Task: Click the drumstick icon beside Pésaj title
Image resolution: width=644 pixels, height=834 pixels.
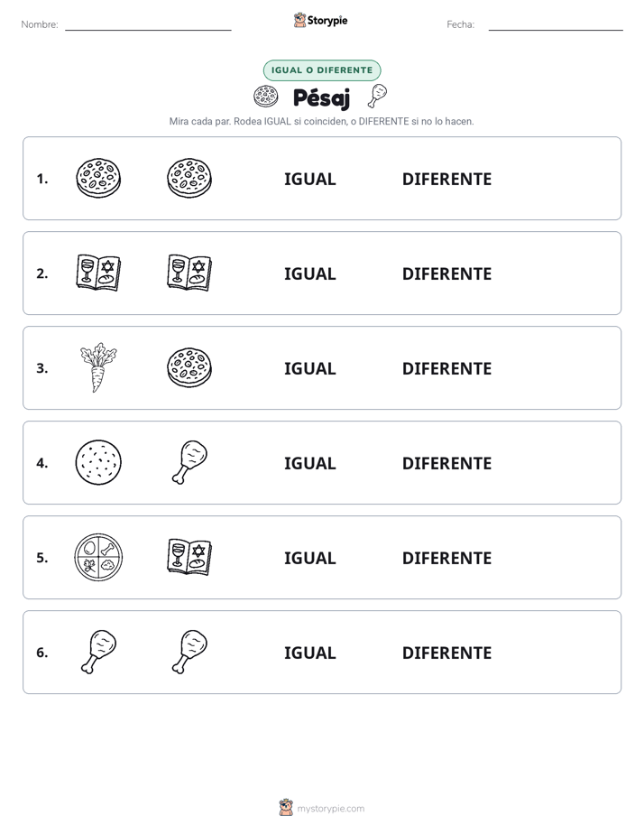Action: [377, 97]
